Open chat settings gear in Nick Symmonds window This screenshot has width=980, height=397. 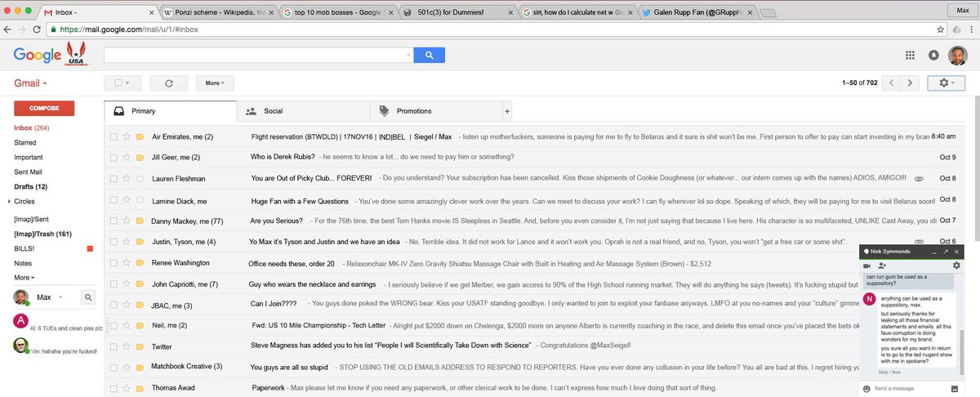(957, 265)
